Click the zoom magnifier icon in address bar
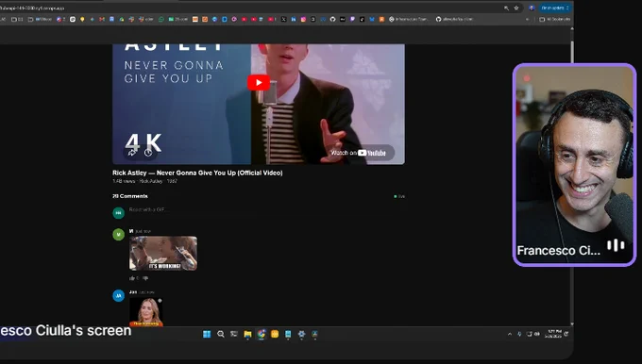The width and height of the screenshot is (642, 364). (506, 8)
